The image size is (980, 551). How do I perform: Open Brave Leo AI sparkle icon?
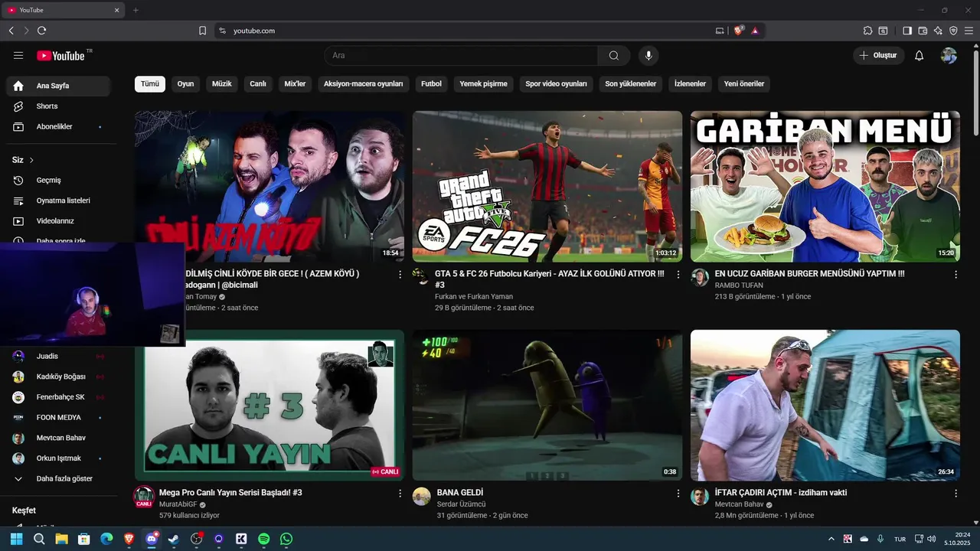938,31
